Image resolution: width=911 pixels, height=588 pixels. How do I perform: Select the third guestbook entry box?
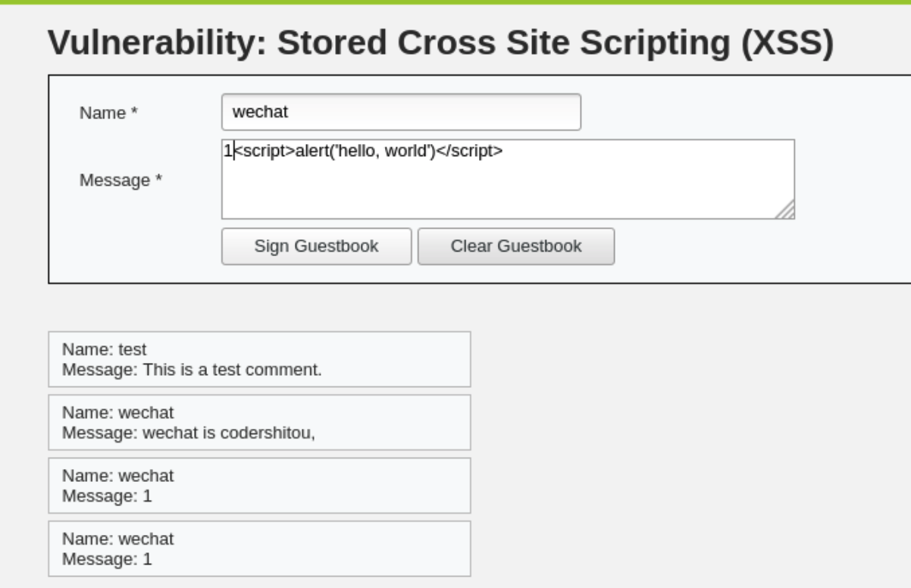tap(259, 486)
